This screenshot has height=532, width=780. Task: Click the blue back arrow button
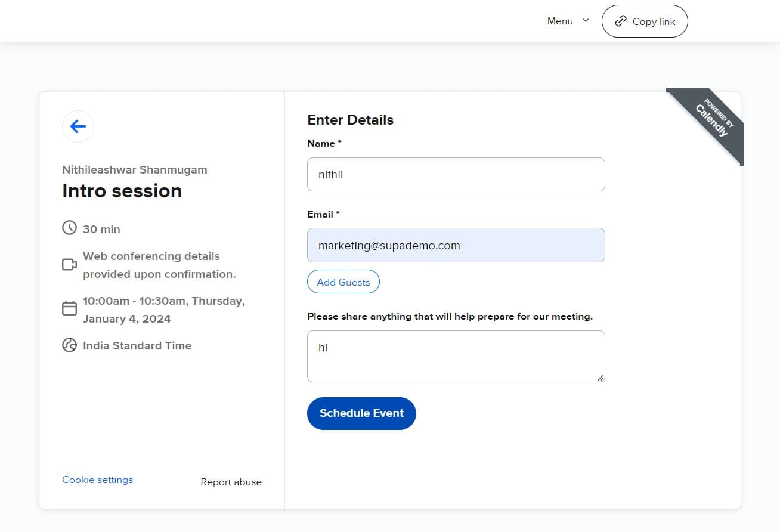[78, 126]
